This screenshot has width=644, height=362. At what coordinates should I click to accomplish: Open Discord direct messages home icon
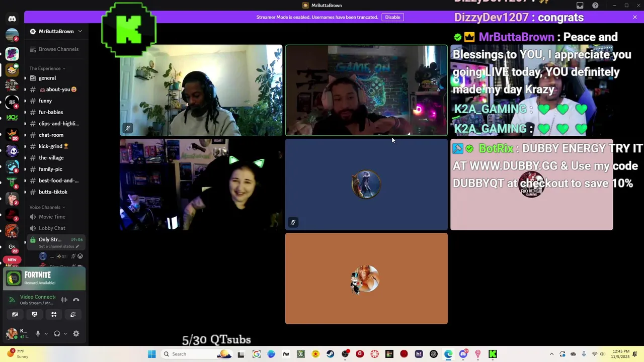12,19
